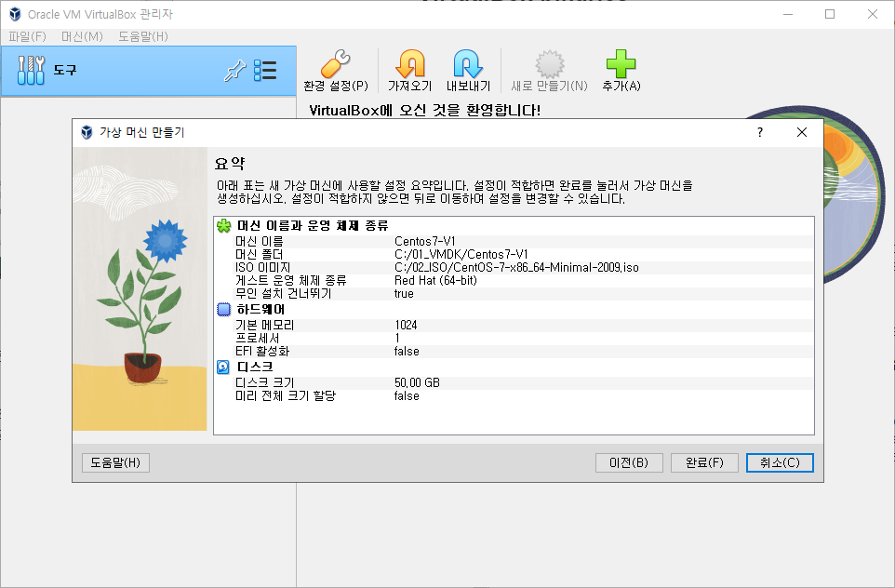Open the Machine (머신) menu
This screenshot has height=588, width=895.
pos(82,36)
